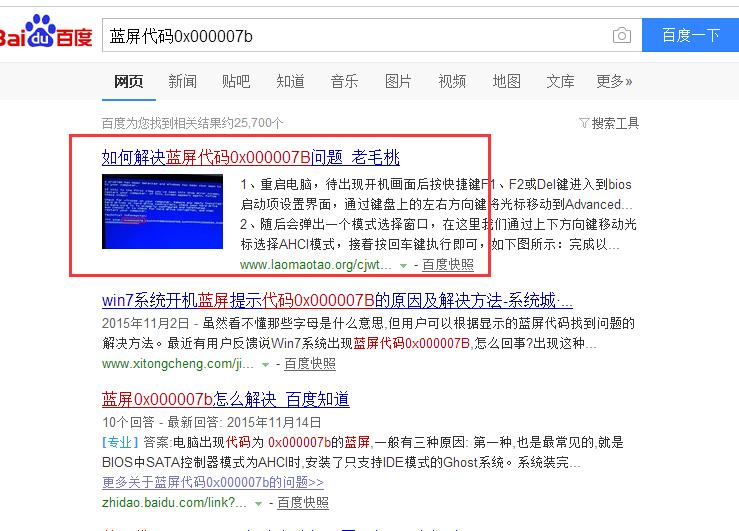Visit the zhidao.baidu.com/link URL
The width and height of the screenshot is (739, 531).
[174, 503]
